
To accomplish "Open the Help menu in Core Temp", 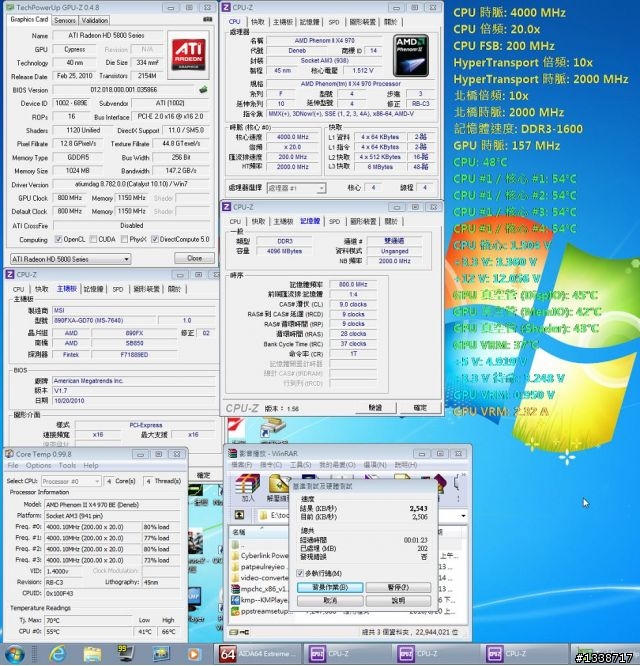I will 91,466.
